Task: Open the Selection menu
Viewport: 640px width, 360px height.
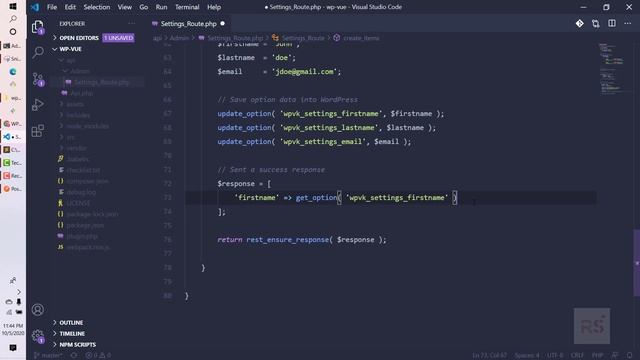Action: coord(97,7)
